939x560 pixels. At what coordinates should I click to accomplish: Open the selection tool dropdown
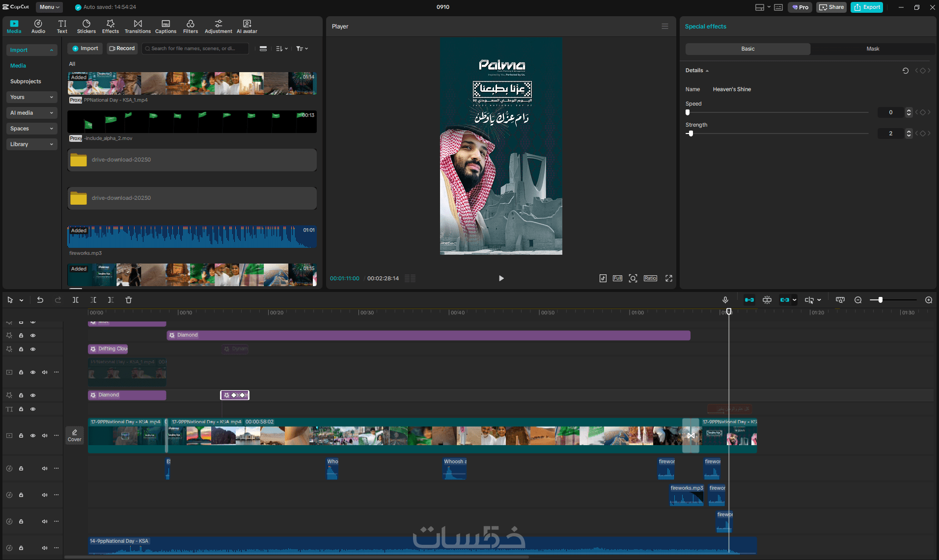pos(22,300)
